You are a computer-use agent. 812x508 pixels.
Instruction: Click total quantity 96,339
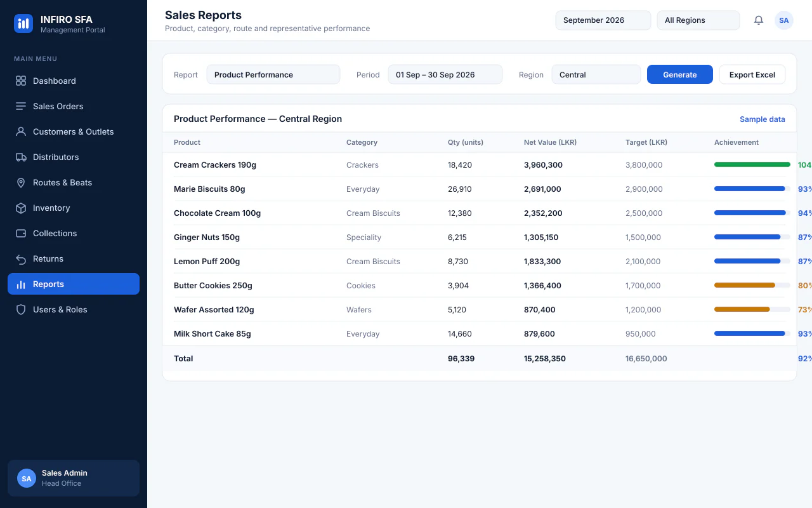(x=461, y=358)
